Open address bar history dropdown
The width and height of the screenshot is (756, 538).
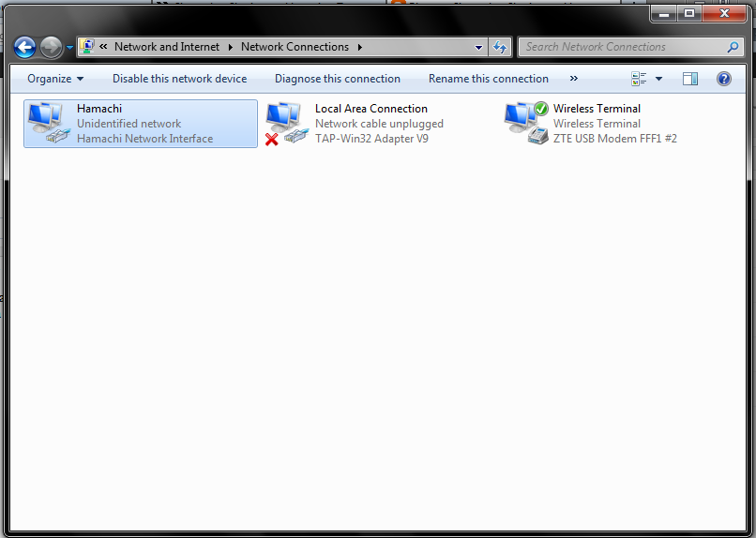pyautogui.click(x=478, y=47)
